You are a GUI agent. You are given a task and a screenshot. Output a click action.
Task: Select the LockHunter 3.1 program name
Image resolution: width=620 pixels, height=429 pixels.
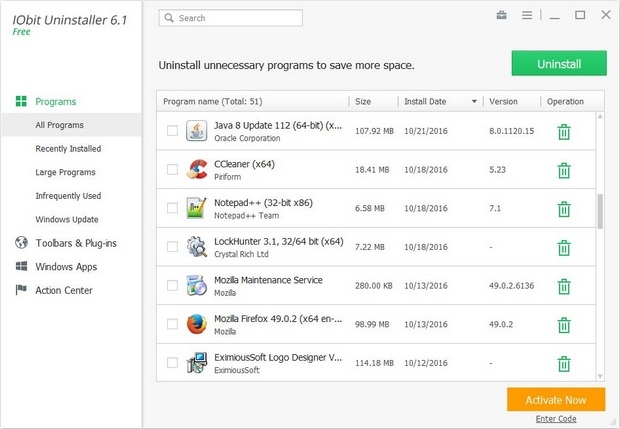point(279,241)
